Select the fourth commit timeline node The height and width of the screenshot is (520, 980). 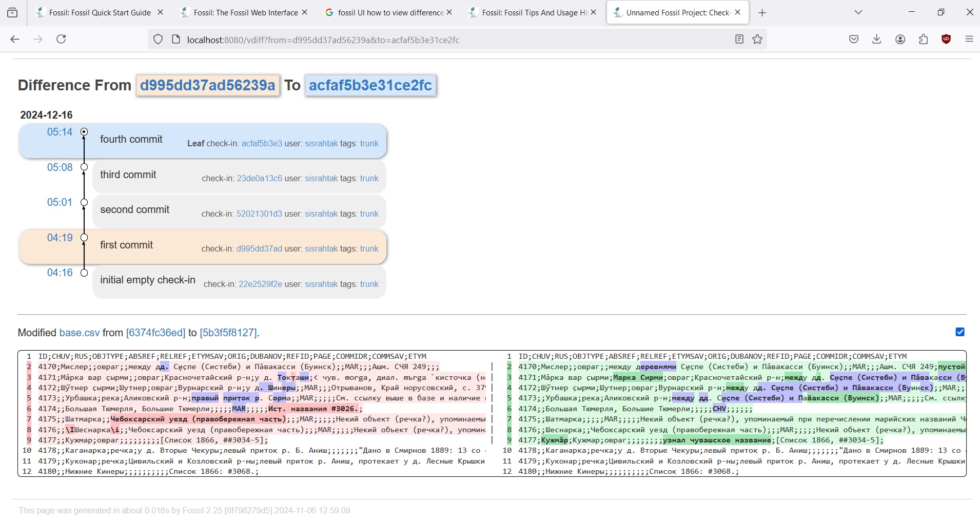(84, 132)
